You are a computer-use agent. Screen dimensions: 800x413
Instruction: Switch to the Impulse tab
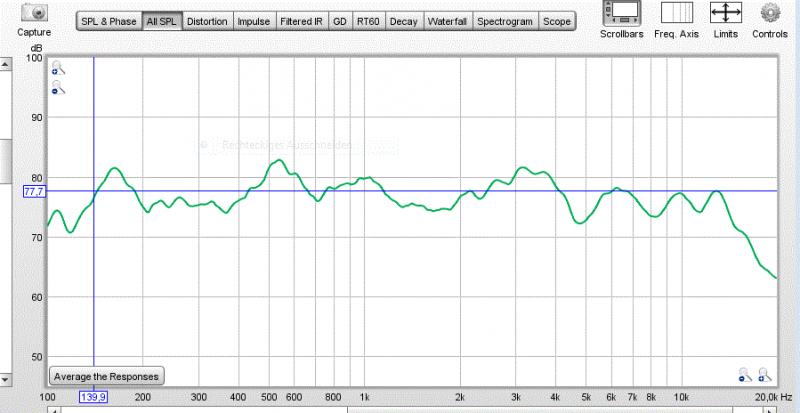point(254,21)
